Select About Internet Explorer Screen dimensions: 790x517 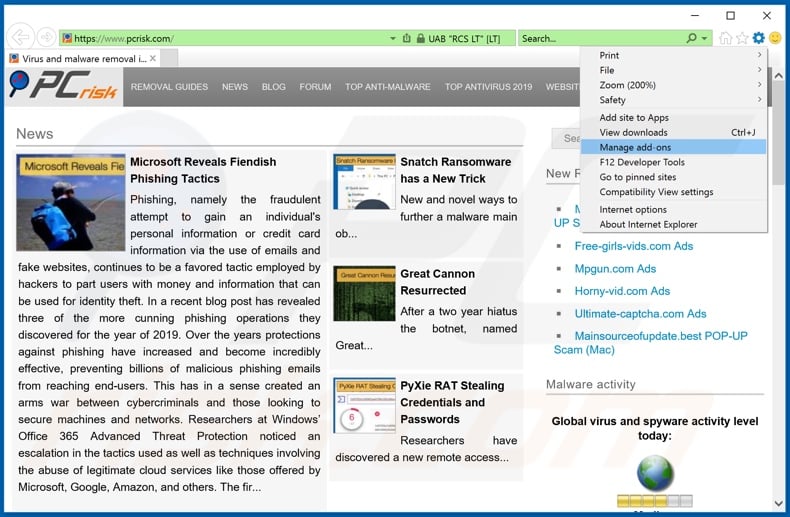pyautogui.click(x=674, y=224)
